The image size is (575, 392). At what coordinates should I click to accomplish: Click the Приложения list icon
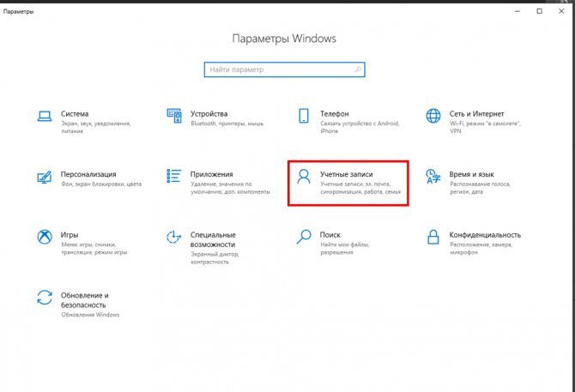coord(174,176)
